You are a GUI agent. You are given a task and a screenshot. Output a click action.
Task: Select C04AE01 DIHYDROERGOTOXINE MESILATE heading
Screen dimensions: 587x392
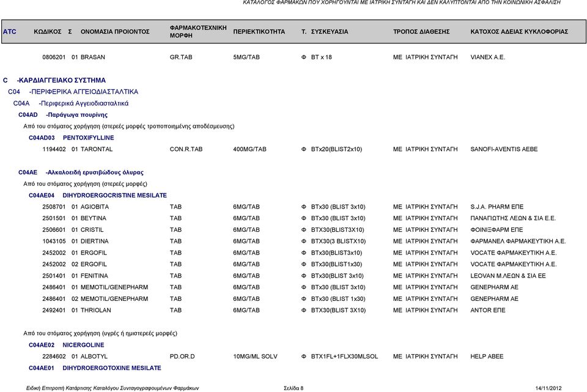point(95,368)
